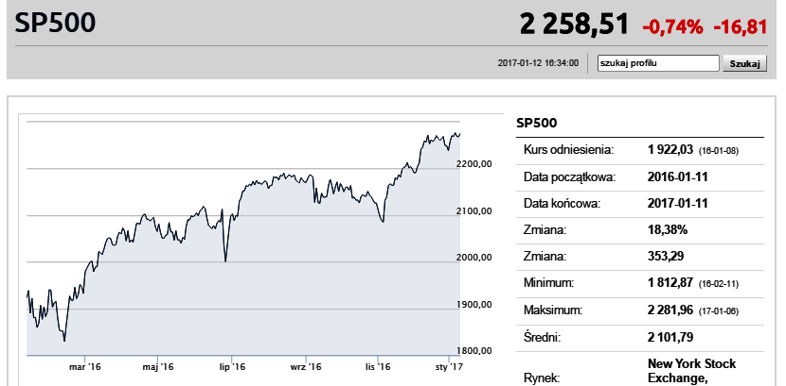
Task: Click the 2200,00 price axis label
Action: (474, 164)
